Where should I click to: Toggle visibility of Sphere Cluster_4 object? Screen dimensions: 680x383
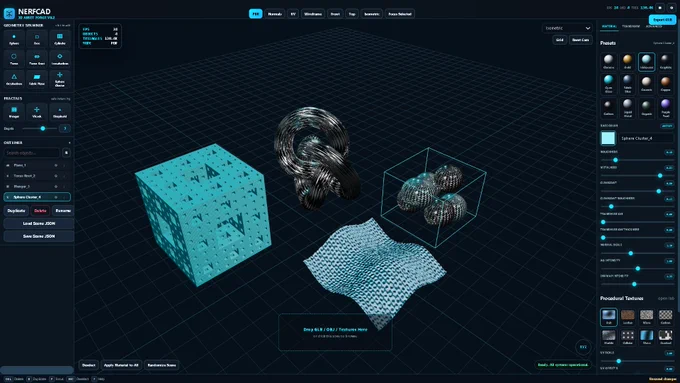(56, 197)
